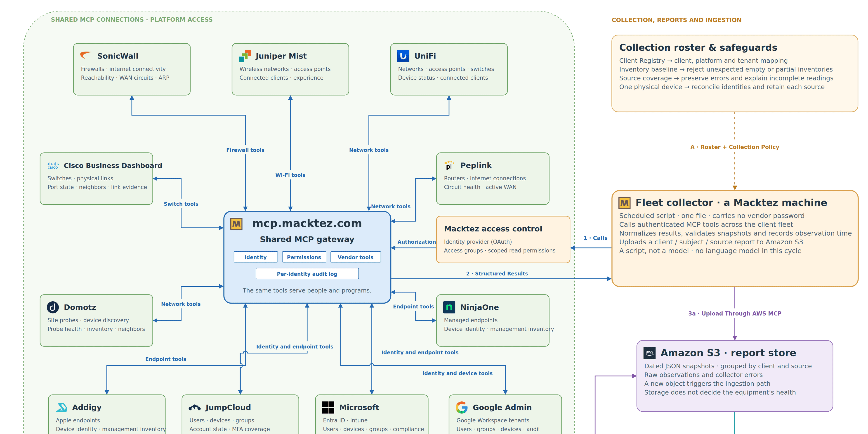868x434 pixels.
Task: Click the NinjaOne logo icon
Action: click(x=449, y=307)
